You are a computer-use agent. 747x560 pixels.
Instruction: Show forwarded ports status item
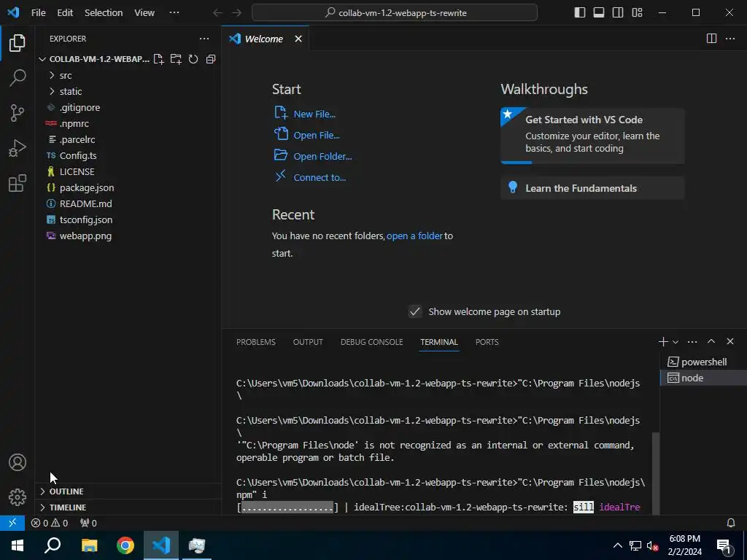(x=88, y=523)
